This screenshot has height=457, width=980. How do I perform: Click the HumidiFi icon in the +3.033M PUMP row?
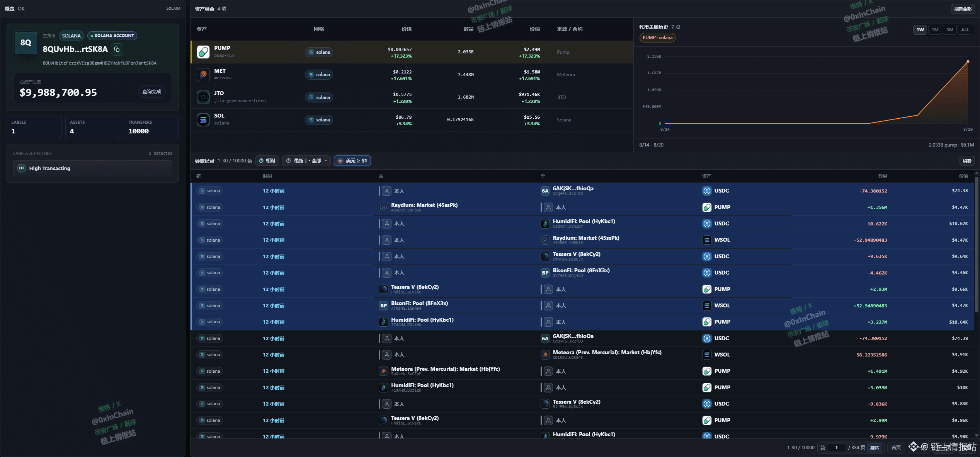(383, 387)
